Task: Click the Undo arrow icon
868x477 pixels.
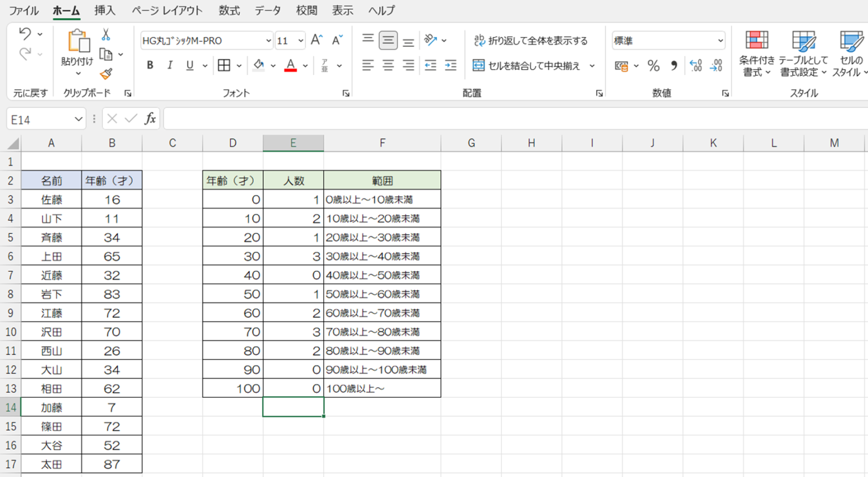Action: [24, 34]
